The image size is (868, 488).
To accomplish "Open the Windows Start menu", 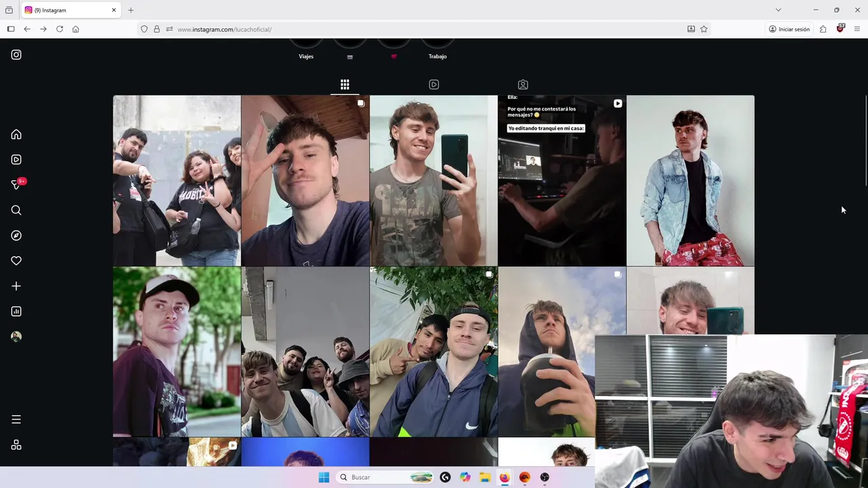I will [323, 477].
